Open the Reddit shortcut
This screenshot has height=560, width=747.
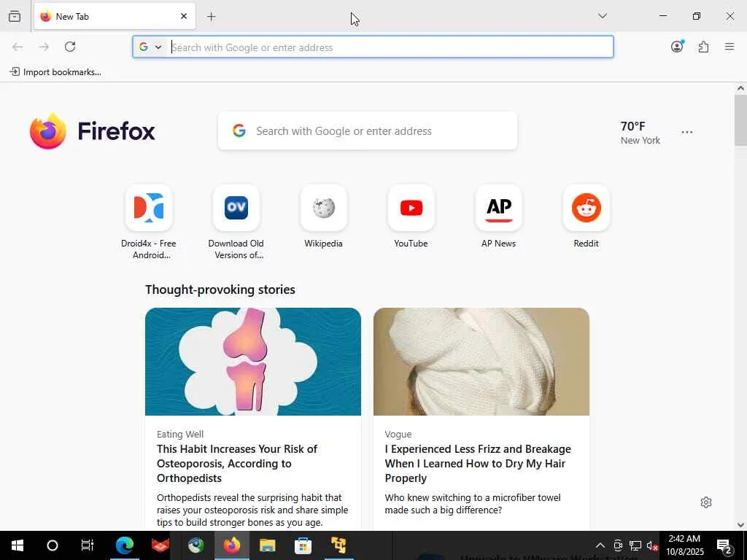click(x=587, y=217)
